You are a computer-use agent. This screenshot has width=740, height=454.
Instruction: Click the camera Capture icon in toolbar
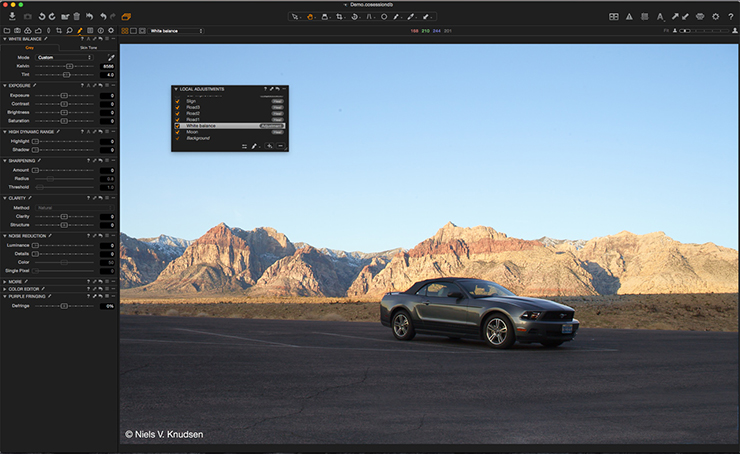27,17
